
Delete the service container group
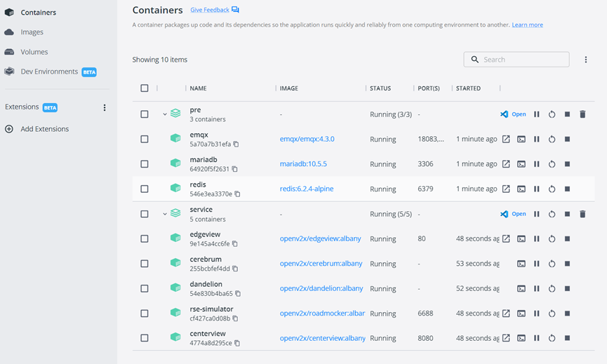click(x=582, y=214)
